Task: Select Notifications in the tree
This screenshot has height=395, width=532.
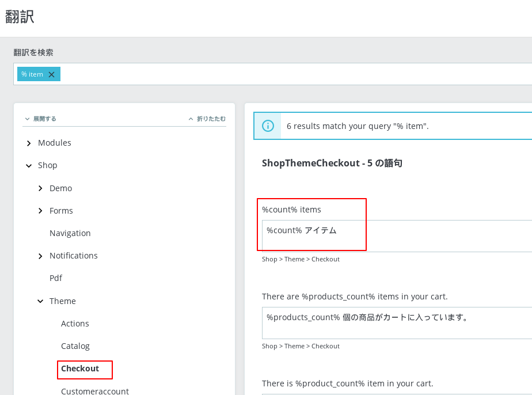Action: point(74,256)
